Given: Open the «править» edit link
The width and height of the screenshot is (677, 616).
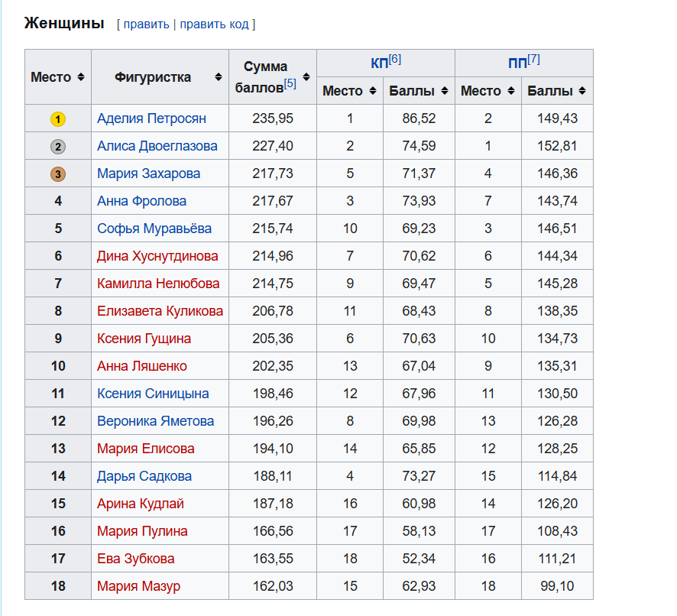Looking at the screenshot, I should [x=146, y=24].
